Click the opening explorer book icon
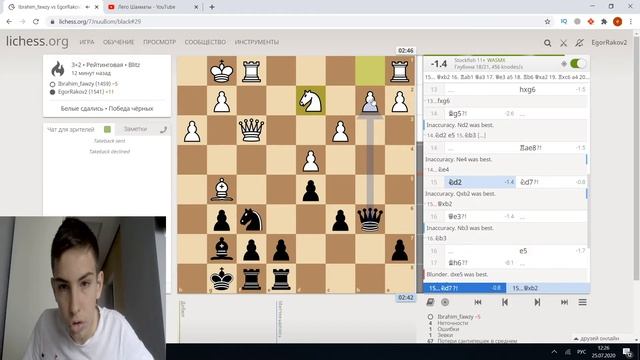Image resolution: width=640 pixels, height=360 pixels. [x=430, y=302]
